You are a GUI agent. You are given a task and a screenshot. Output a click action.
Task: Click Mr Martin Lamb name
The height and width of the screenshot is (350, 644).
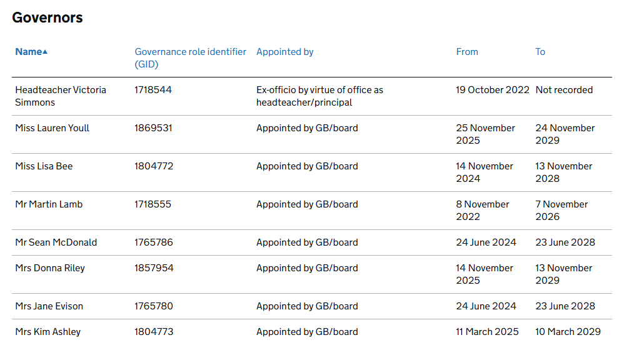pos(49,204)
